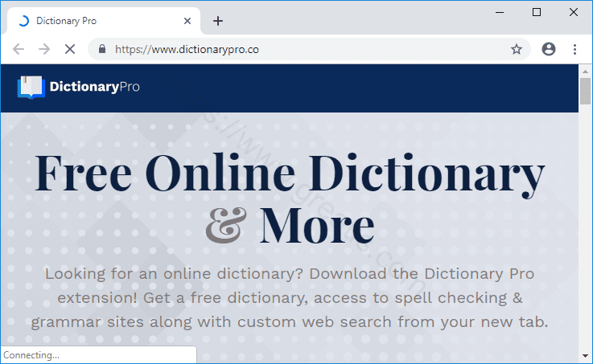View site information via the lock icon
Screen dimensions: 593x364
point(102,49)
